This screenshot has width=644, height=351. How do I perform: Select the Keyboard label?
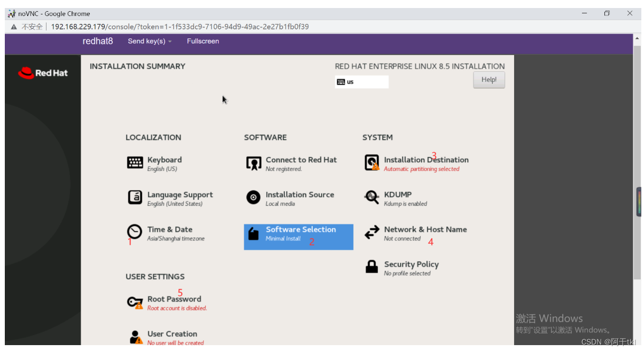[165, 160]
